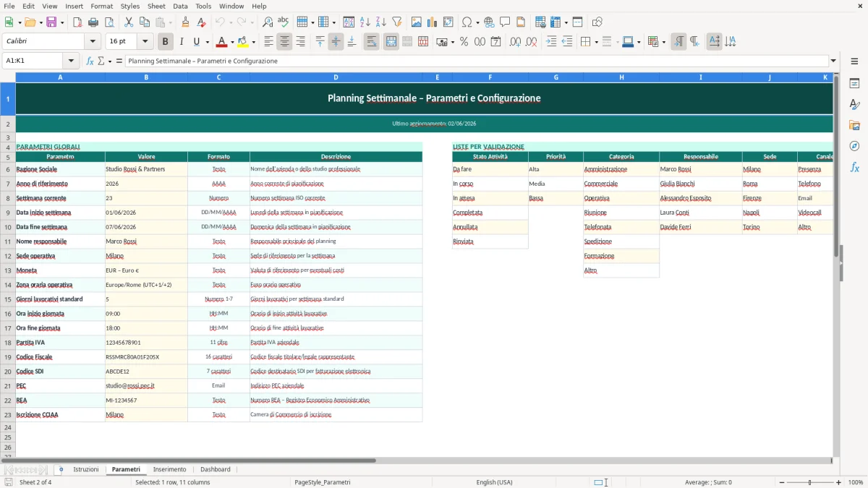Add a decimal place
Screen dimensions: 868x488
click(x=515, y=42)
